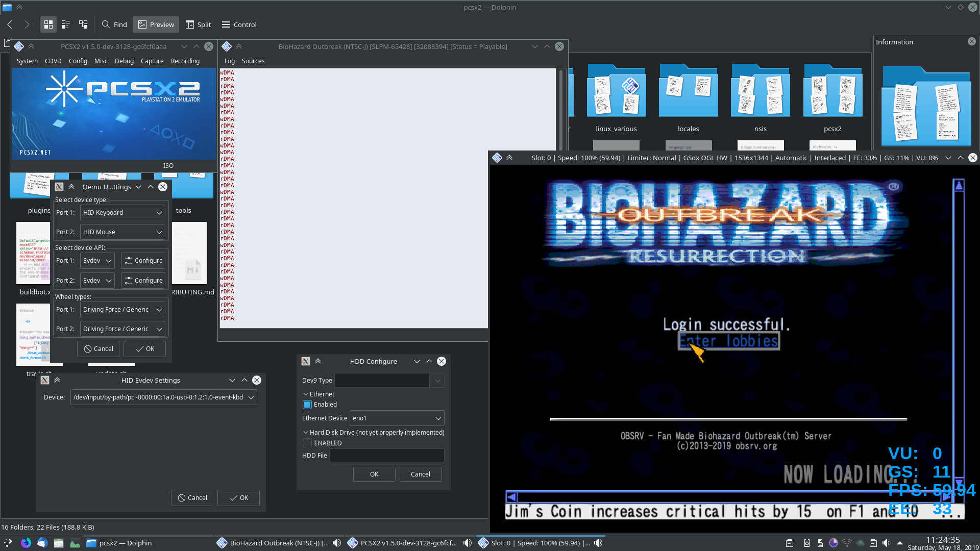980x551 pixels.
Task: Close the Information panel
Action: click(972, 42)
